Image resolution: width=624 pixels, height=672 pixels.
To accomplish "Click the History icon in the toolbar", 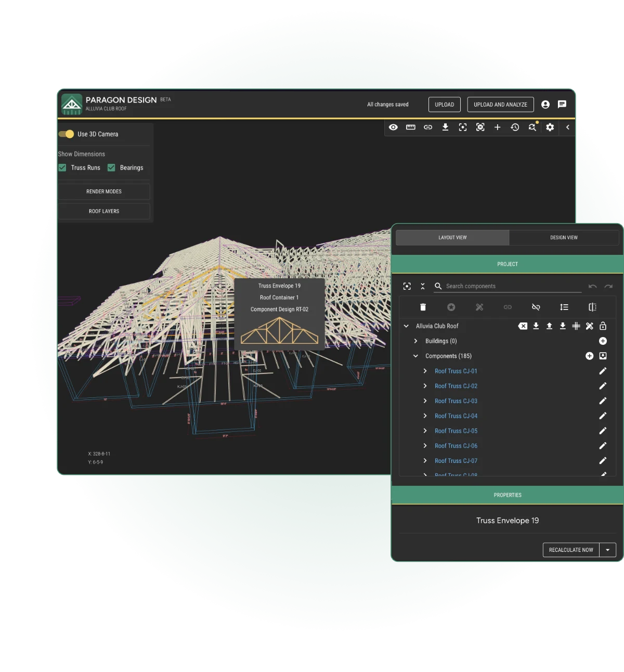I will click(x=515, y=127).
